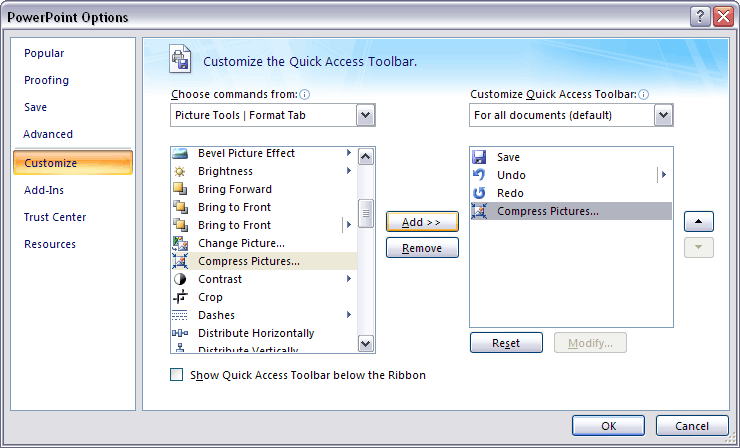The height and width of the screenshot is (448, 740).
Task: Go to the Advanced options category
Action: point(48,134)
